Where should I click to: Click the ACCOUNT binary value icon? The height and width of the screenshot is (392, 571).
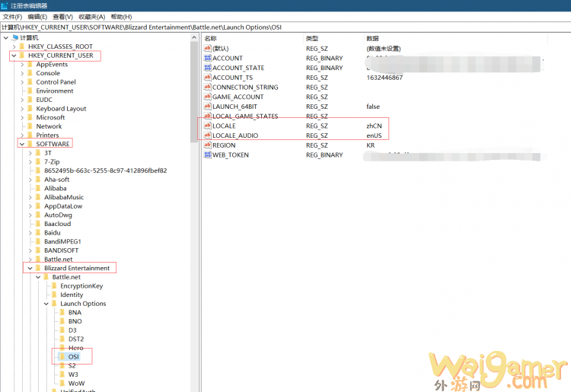point(208,58)
